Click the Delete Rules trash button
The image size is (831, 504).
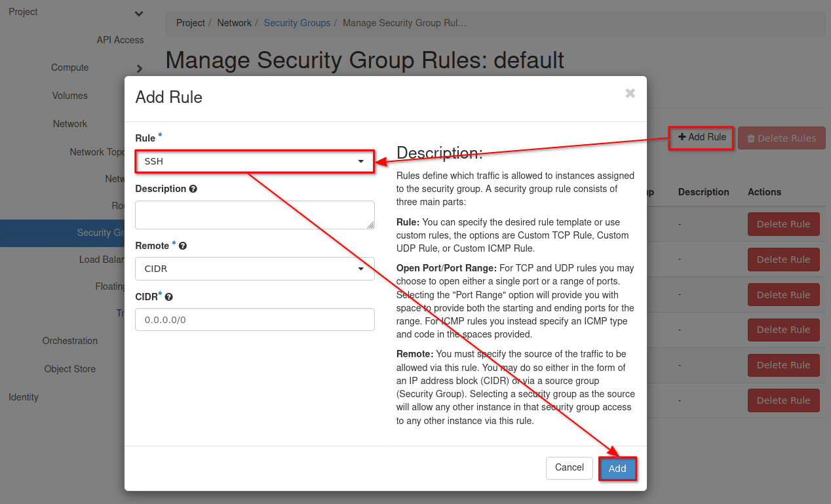coord(781,138)
